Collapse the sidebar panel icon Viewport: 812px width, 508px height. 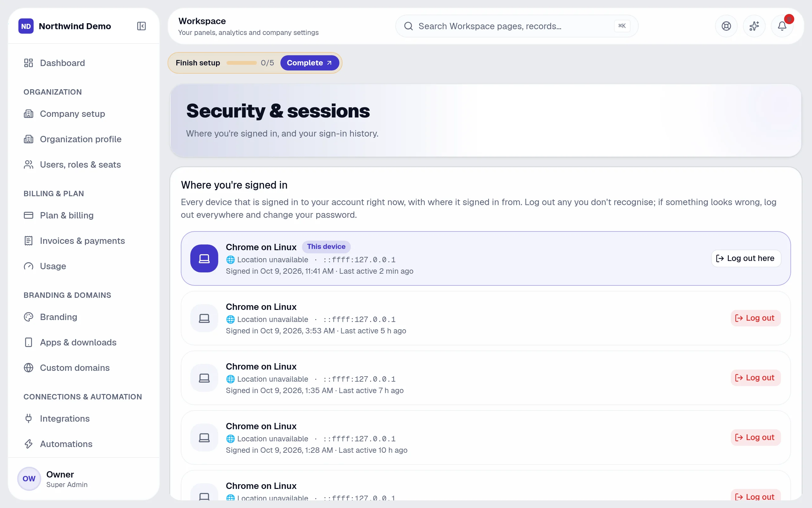pos(141,26)
